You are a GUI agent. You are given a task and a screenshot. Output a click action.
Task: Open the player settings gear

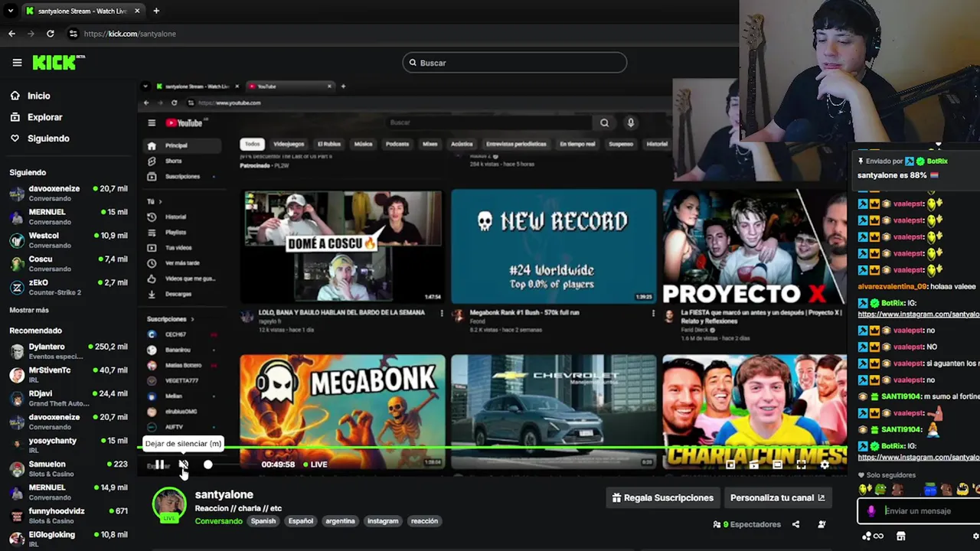(825, 465)
